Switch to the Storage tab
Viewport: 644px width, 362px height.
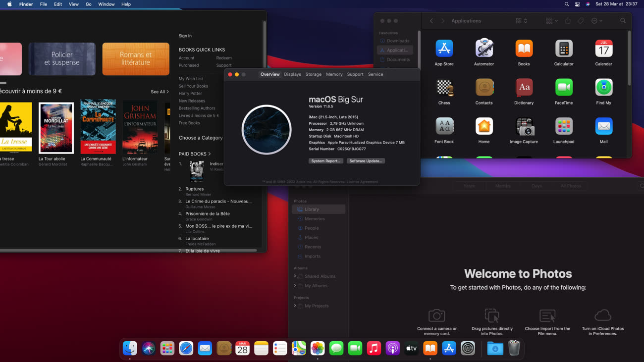(313, 74)
